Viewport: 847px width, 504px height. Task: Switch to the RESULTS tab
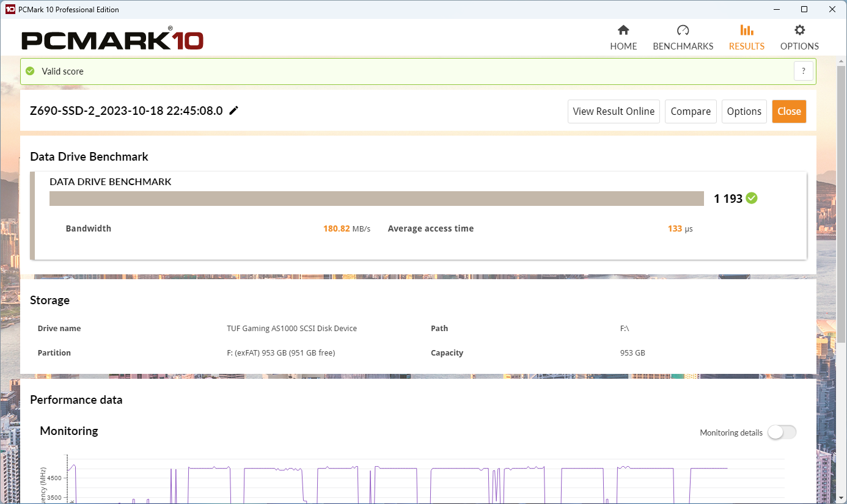tap(747, 38)
